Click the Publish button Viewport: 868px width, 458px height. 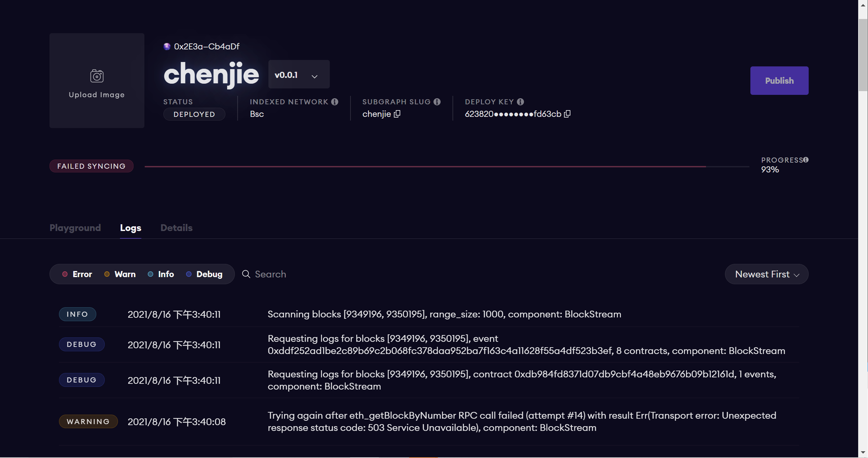tap(779, 80)
